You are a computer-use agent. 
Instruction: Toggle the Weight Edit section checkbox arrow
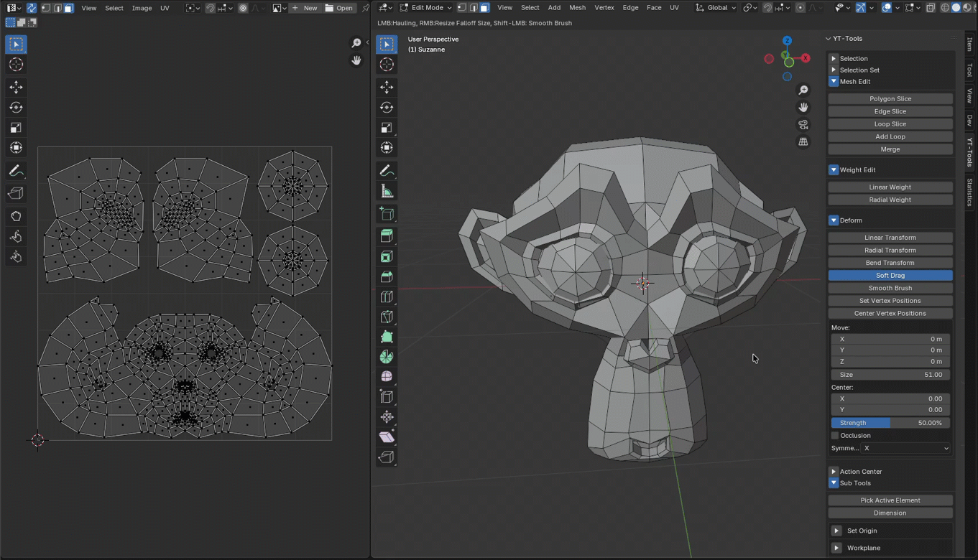(834, 170)
